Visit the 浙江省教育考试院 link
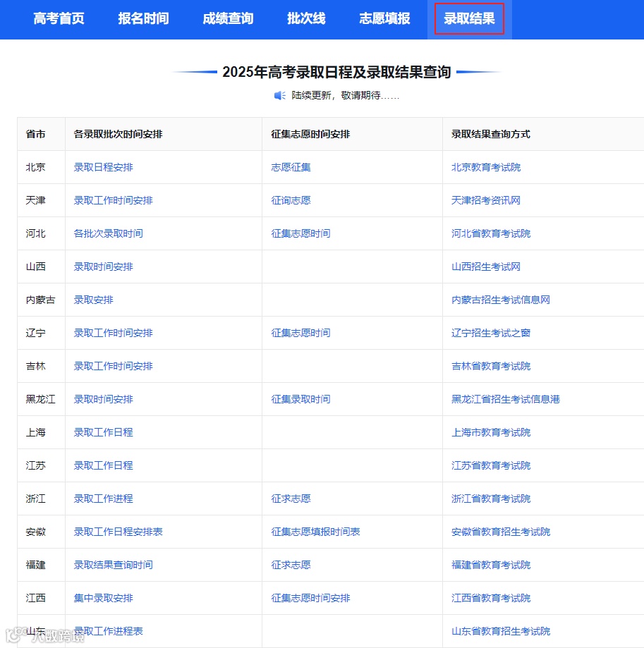 tap(491, 499)
